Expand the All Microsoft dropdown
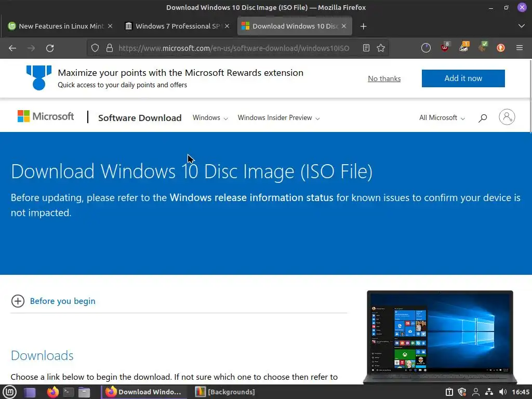 tap(442, 118)
